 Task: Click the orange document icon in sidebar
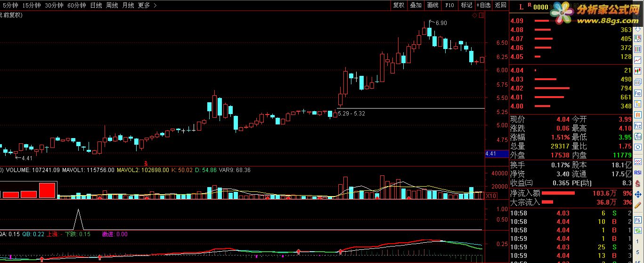[x=637, y=115]
